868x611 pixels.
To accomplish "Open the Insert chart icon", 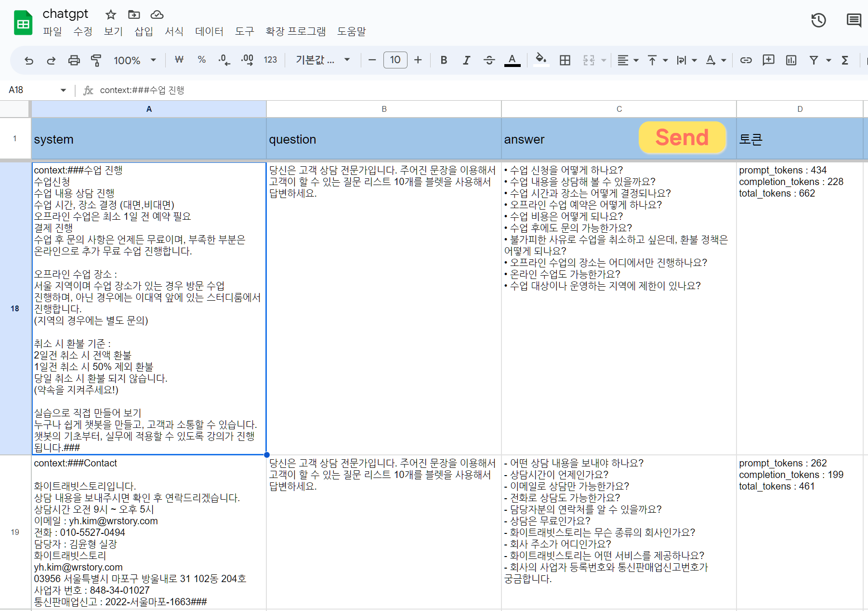I will pyautogui.click(x=790, y=60).
